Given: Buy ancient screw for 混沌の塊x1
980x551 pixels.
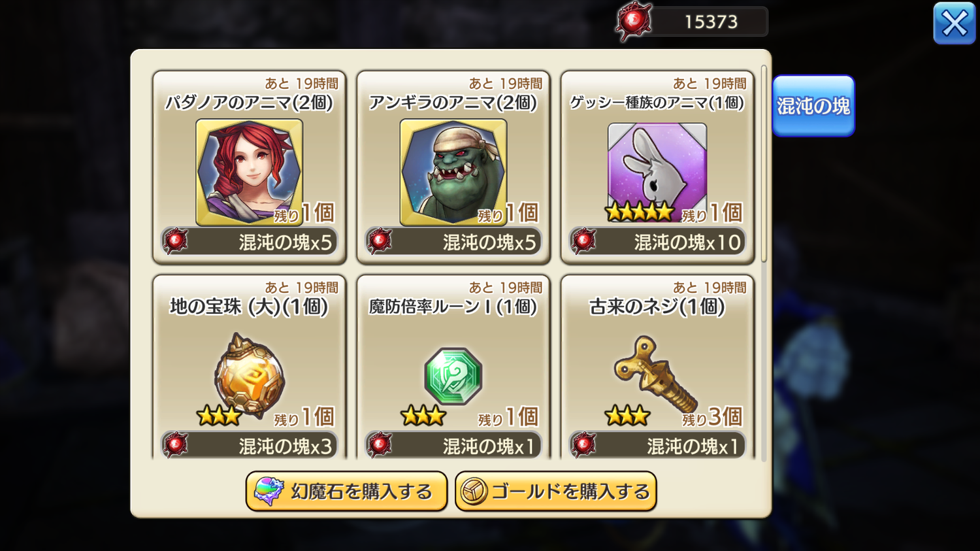Looking at the screenshot, I should click(x=657, y=445).
